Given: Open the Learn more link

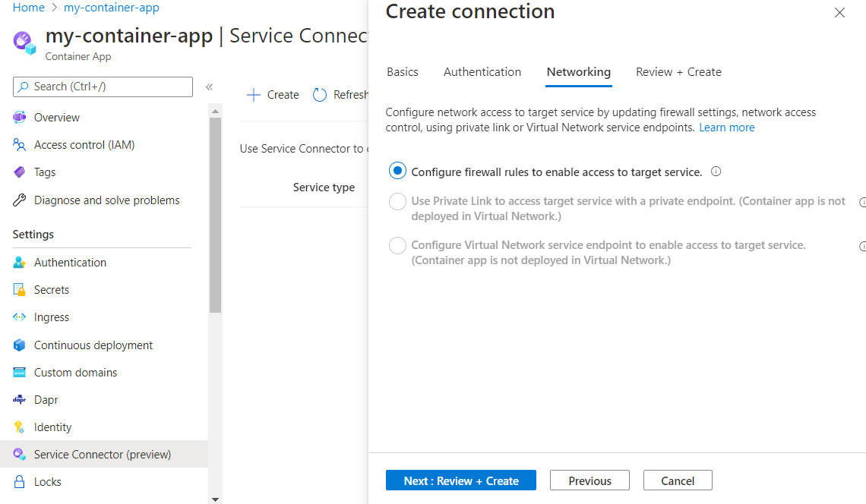Looking at the screenshot, I should 726,127.
